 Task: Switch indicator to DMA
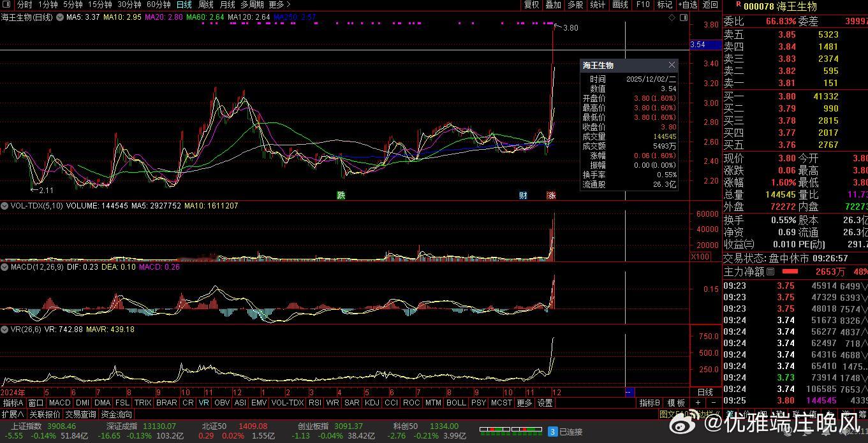click(102, 403)
